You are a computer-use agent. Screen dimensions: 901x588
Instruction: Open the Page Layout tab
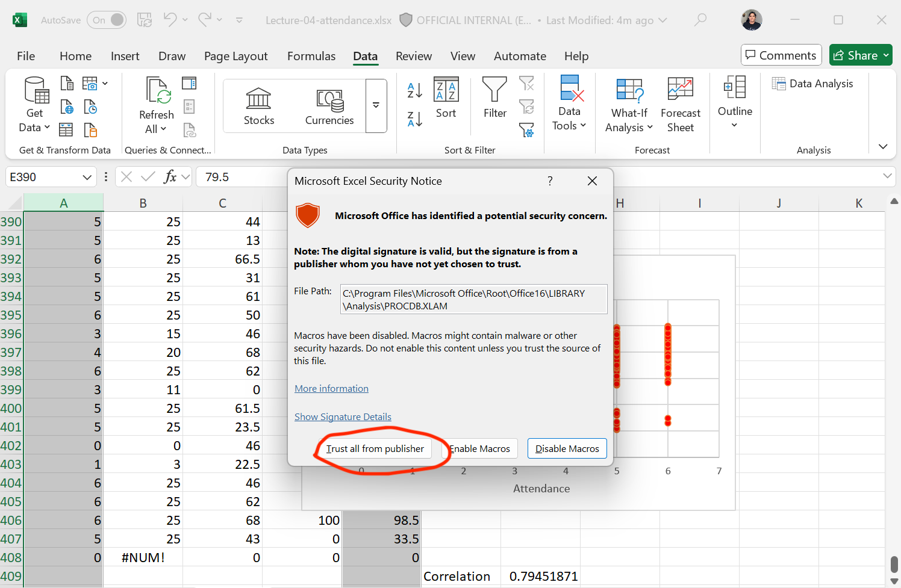[235, 56]
